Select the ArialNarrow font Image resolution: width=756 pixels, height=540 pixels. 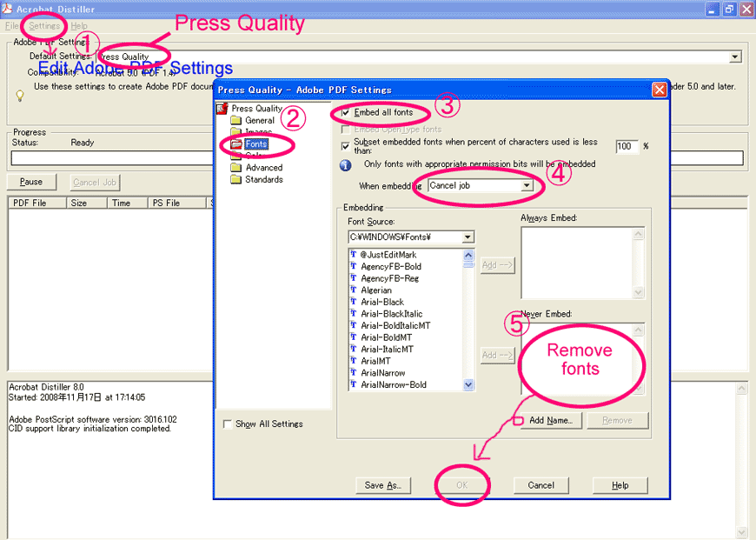(x=383, y=373)
